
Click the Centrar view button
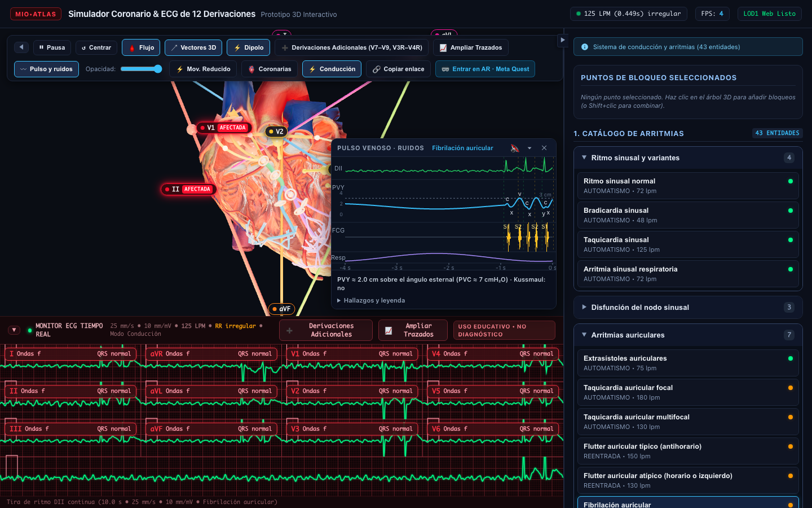pos(96,47)
